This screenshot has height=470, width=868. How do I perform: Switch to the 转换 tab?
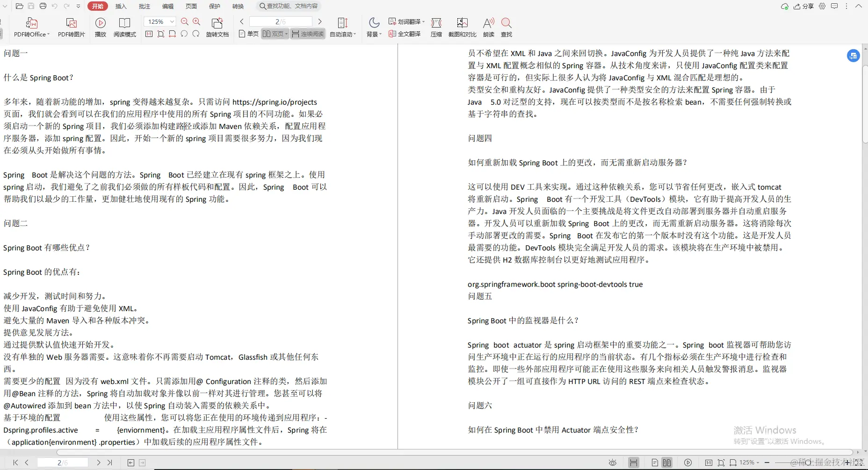click(238, 6)
